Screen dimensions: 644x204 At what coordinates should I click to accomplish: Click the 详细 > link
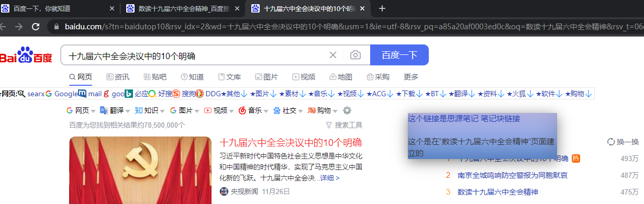tap(329, 178)
